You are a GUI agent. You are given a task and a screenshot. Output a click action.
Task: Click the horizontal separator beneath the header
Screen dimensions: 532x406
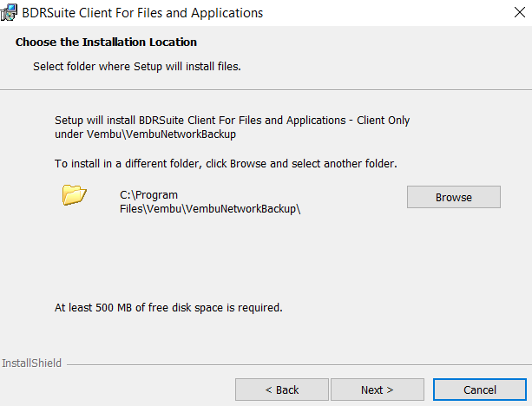[266, 90]
